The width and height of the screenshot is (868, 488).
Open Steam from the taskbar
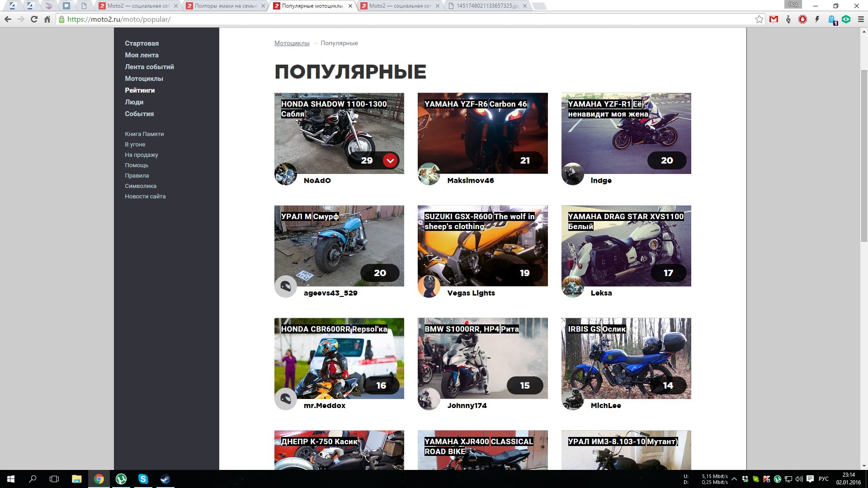click(x=165, y=479)
